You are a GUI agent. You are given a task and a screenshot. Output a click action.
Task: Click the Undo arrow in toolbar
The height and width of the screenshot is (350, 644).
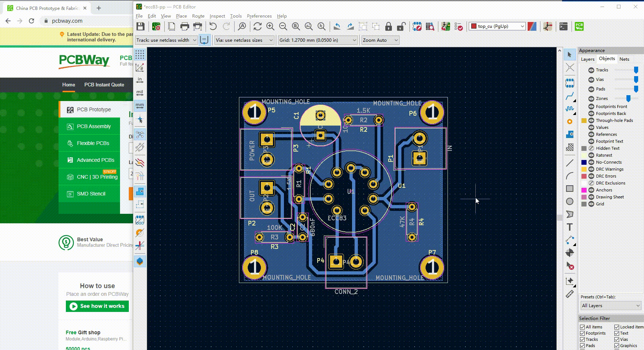213,26
